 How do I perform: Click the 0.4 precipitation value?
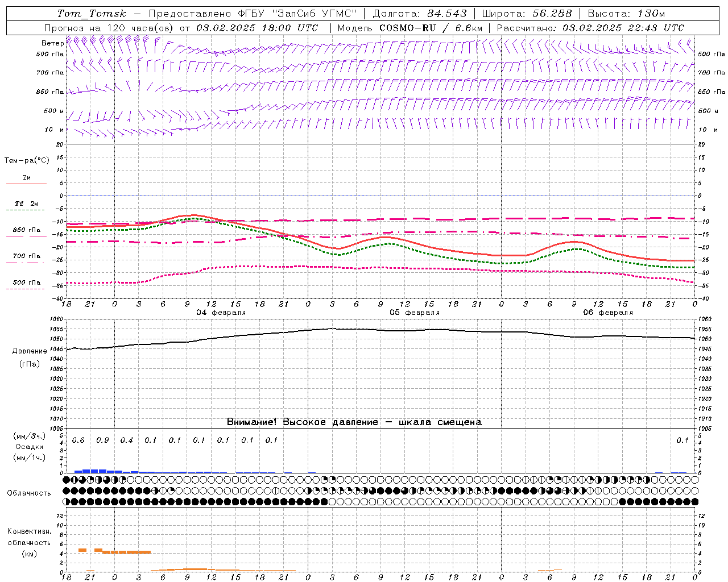tap(126, 440)
